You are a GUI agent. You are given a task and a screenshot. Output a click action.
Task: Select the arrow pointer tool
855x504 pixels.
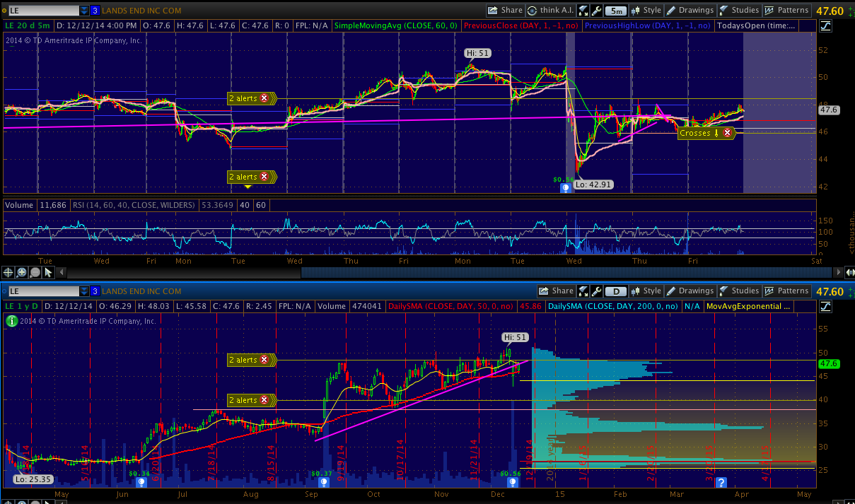(x=48, y=272)
